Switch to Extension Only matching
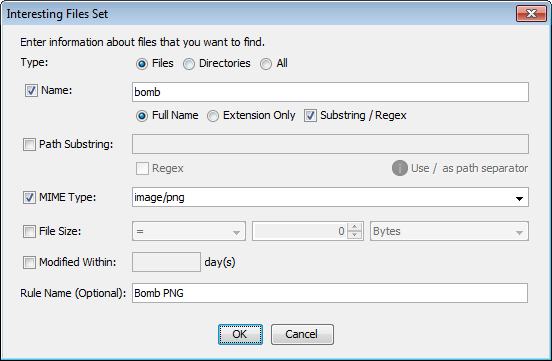This screenshot has width=552, height=361. (x=213, y=116)
